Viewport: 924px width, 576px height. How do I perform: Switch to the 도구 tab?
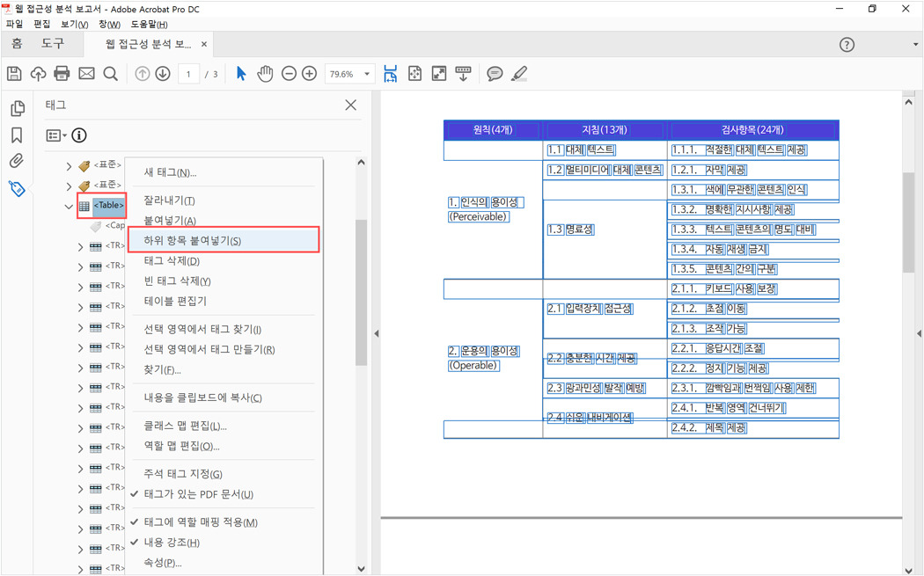(x=51, y=43)
